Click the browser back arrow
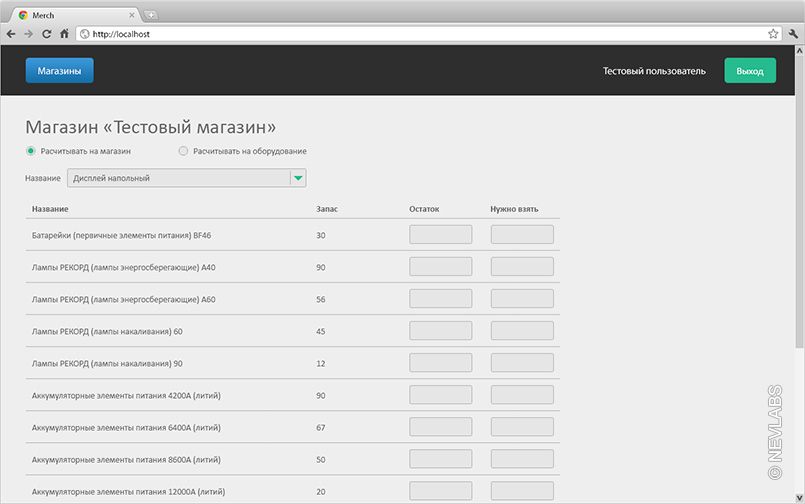805x504 pixels. pos(11,33)
